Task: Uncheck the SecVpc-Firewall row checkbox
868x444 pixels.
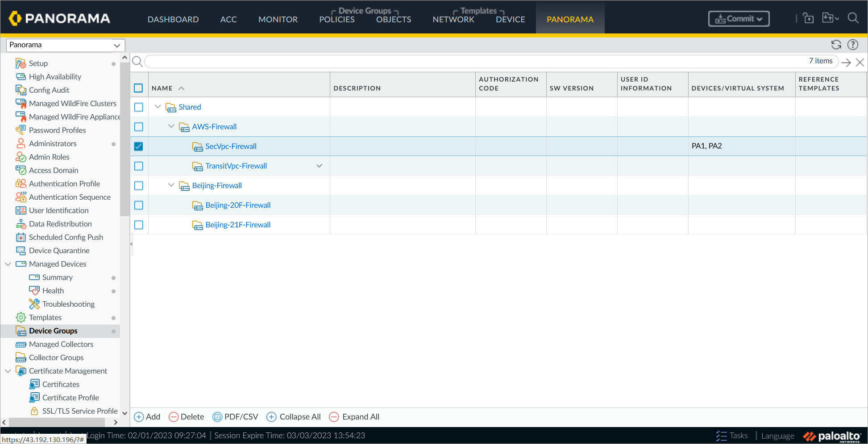Action: tap(138, 146)
